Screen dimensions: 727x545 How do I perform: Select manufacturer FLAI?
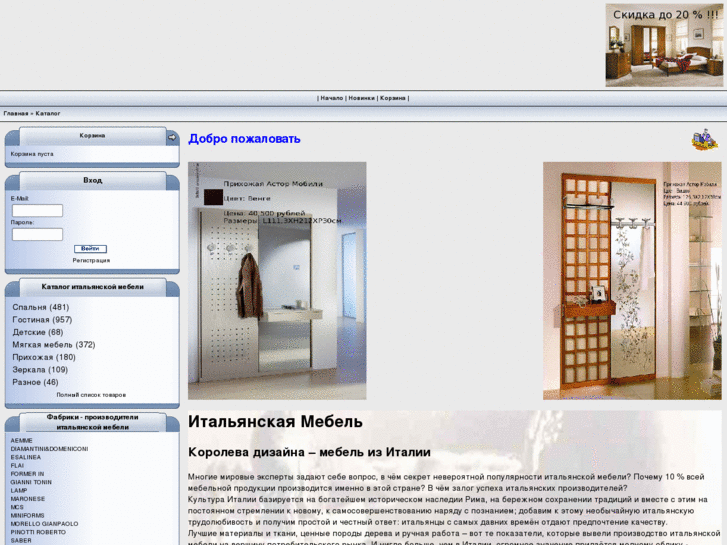(x=17, y=466)
